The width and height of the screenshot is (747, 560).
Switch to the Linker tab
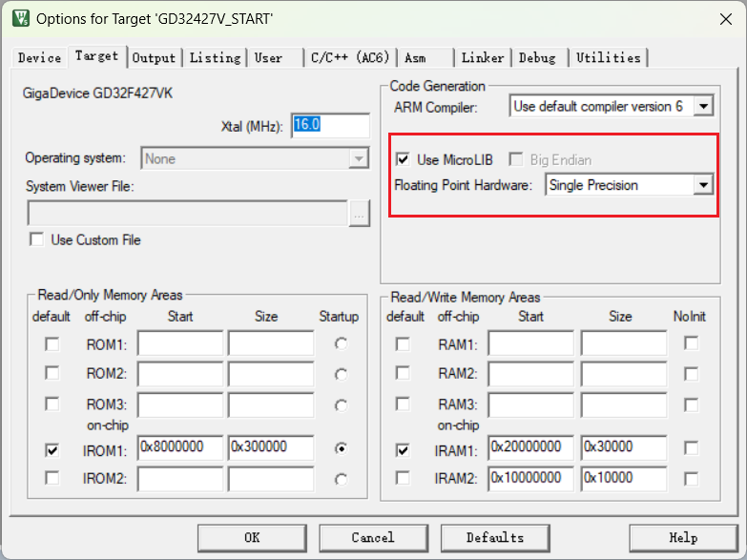point(483,58)
